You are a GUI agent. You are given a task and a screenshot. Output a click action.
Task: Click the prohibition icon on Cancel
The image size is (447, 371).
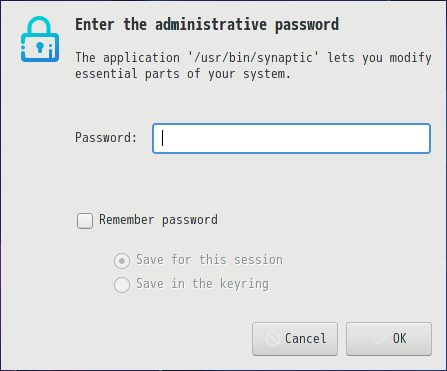click(x=273, y=339)
